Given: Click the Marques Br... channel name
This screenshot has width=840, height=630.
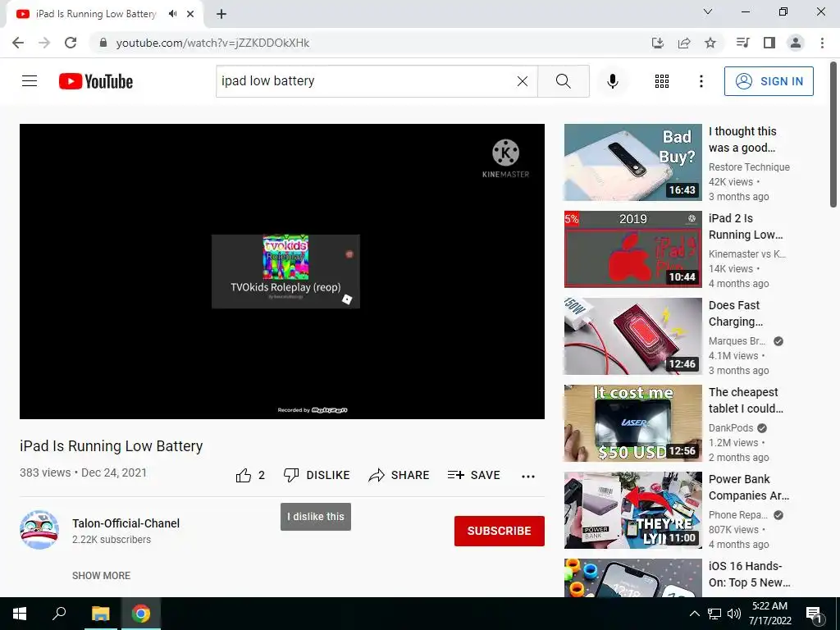Looking at the screenshot, I should click(737, 340).
